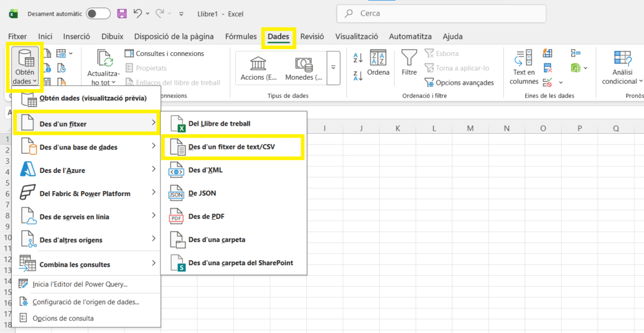The image size is (644, 333).
Task: Open the Automatitza tab
Action: pyautogui.click(x=410, y=36)
